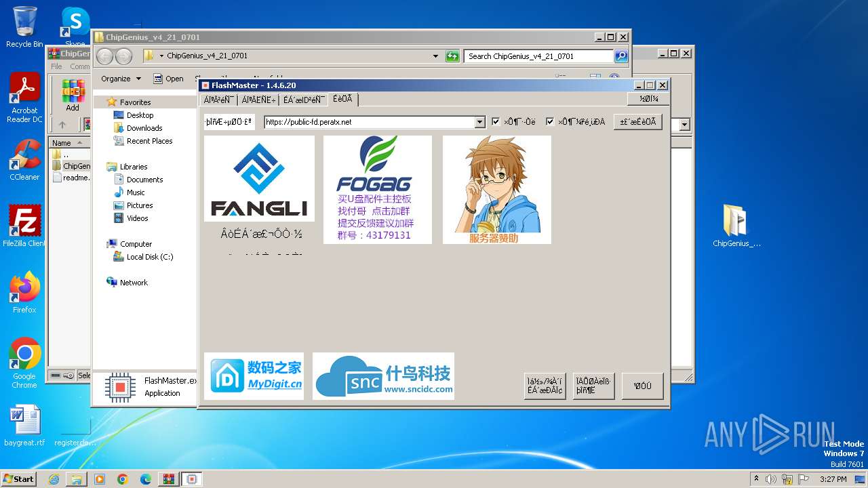Click Open in the Explorer toolbar

click(168, 79)
